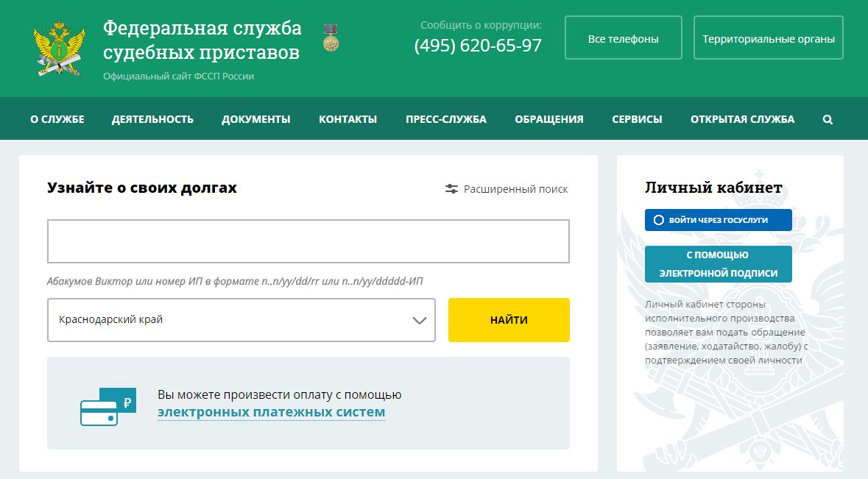Open the ДЕЯТЕЛЬНОСТЬ menu

click(153, 119)
